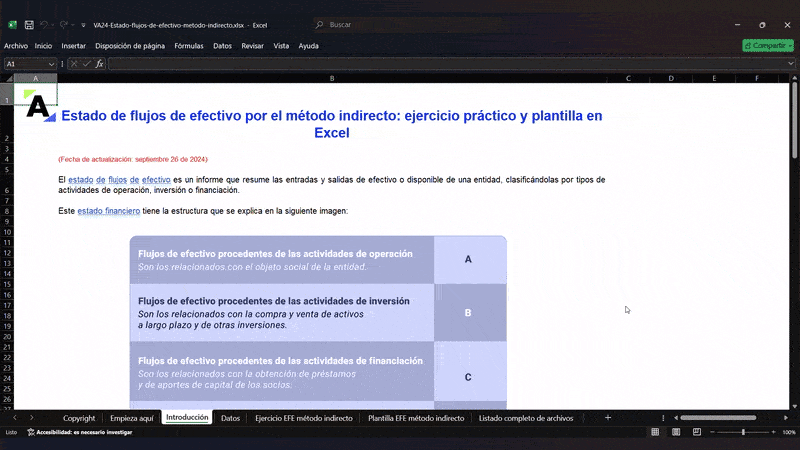
Task: Click the zoom out minus button
Action: click(714, 432)
